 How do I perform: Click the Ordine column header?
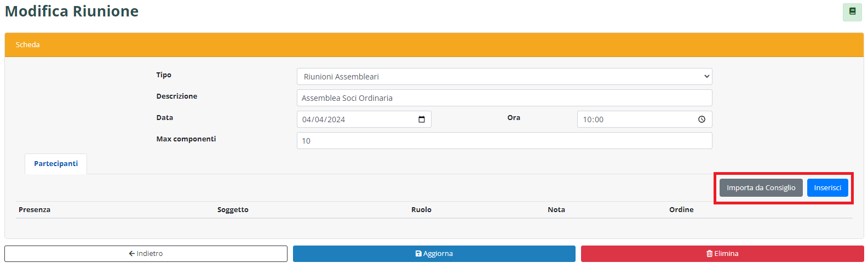click(x=681, y=210)
